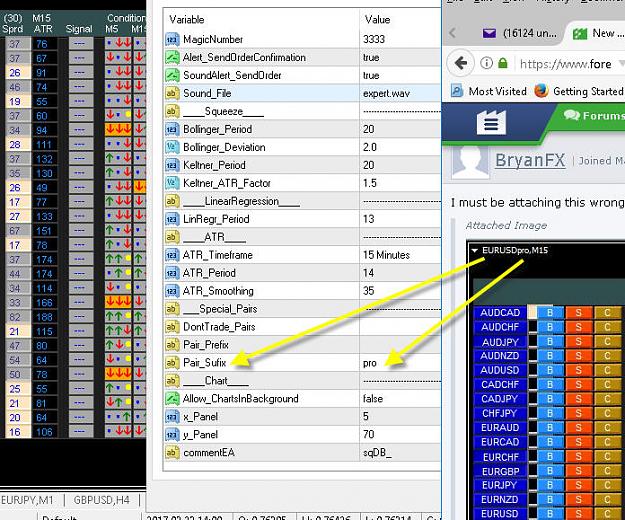This screenshot has width=625, height=520.
Task: Click the MagicNumber variable type icon
Action: pyautogui.click(x=172, y=39)
